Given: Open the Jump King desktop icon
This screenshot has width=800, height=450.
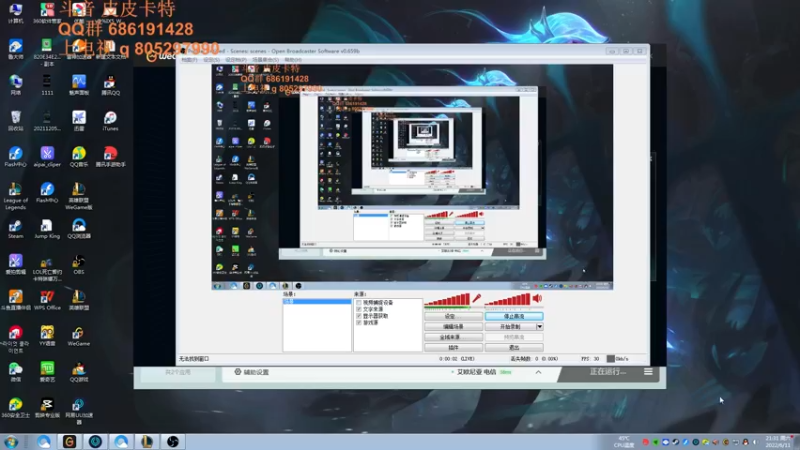Looking at the screenshot, I should [47, 229].
